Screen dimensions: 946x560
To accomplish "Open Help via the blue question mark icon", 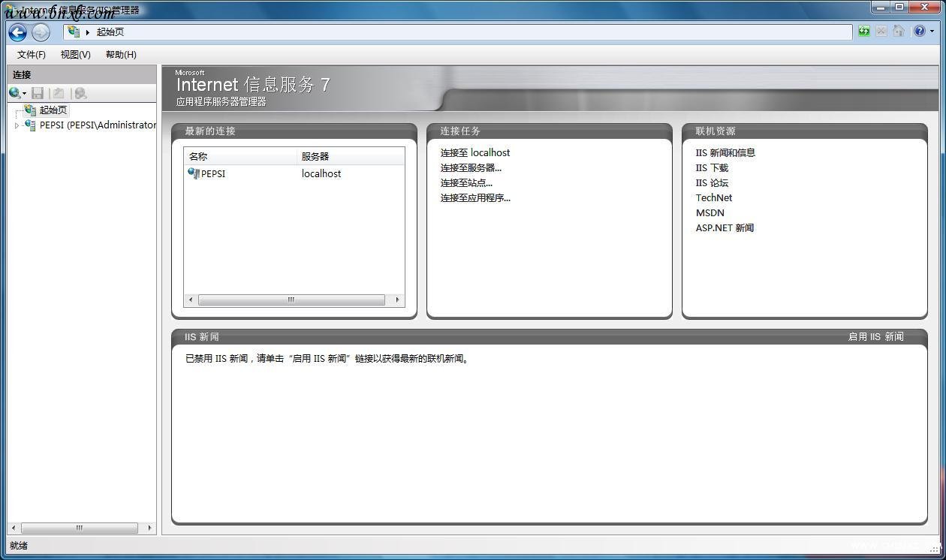I will point(920,31).
